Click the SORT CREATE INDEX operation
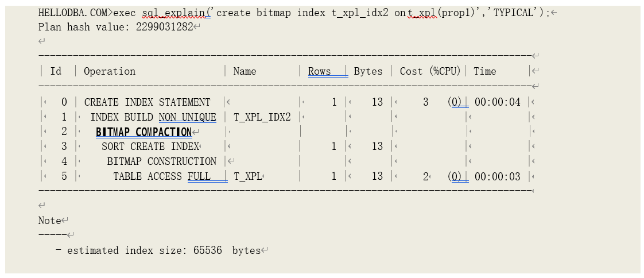This screenshot has width=644, height=278. pos(150,146)
